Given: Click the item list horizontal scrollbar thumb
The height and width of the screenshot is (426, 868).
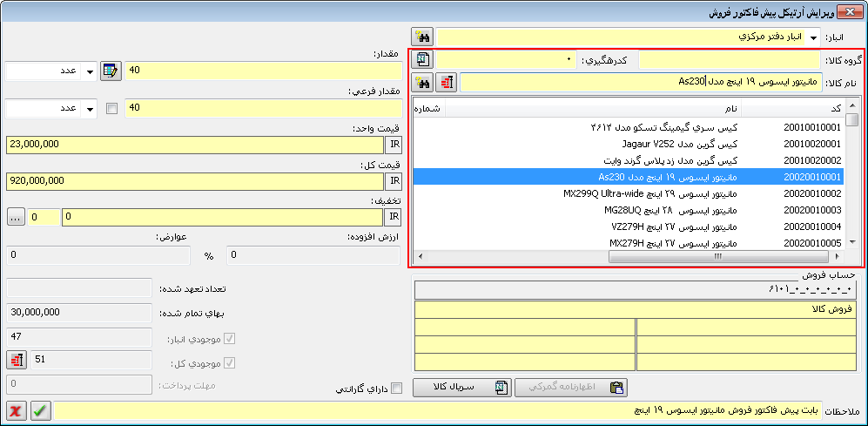Looking at the screenshot, I should click(x=717, y=257).
